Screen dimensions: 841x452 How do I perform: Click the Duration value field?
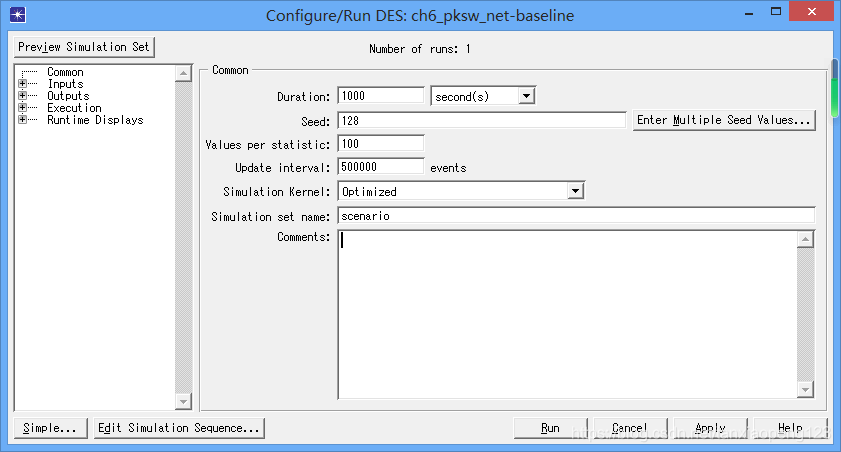pos(381,96)
